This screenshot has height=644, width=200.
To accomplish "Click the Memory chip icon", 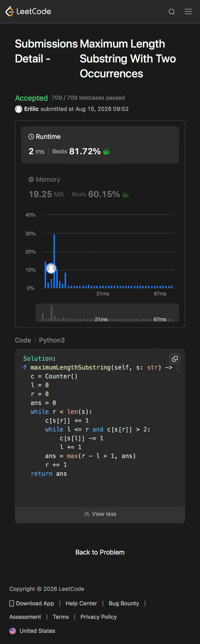I will point(31,179).
